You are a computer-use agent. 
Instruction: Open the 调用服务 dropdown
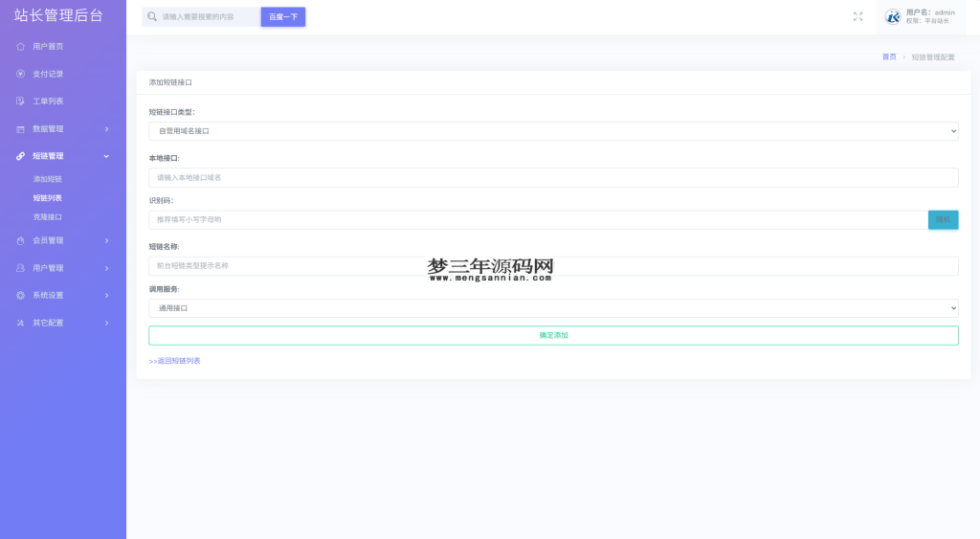[553, 308]
